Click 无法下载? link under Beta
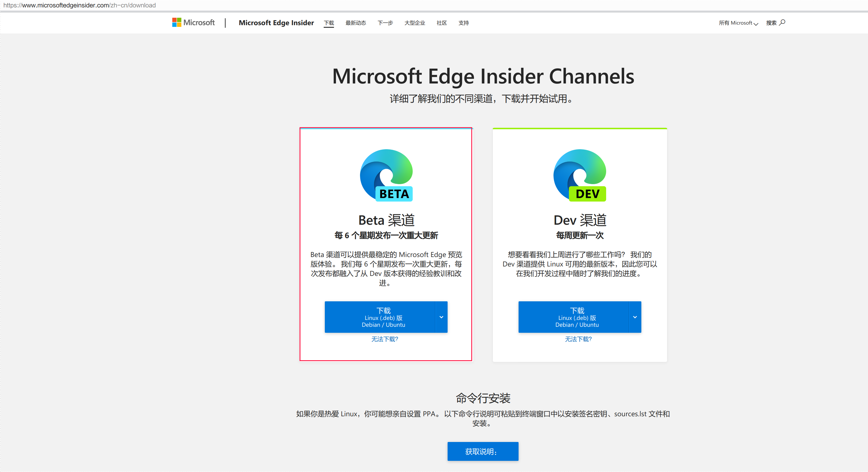 coord(384,339)
